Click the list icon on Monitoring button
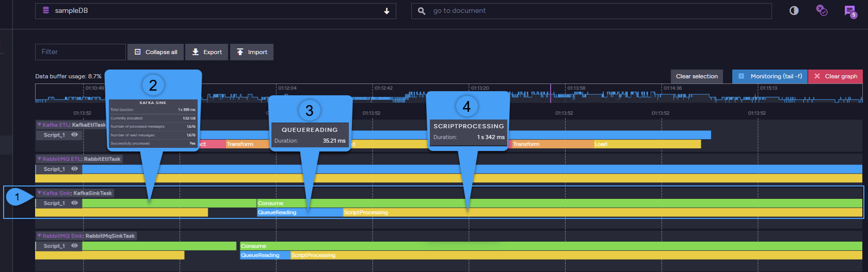The height and width of the screenshot is (272, 868). pos(741,76)
